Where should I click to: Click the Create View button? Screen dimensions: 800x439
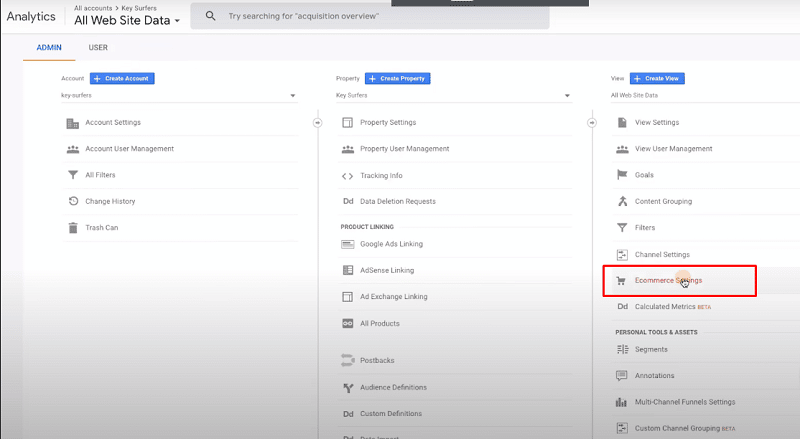pos(657,79)
